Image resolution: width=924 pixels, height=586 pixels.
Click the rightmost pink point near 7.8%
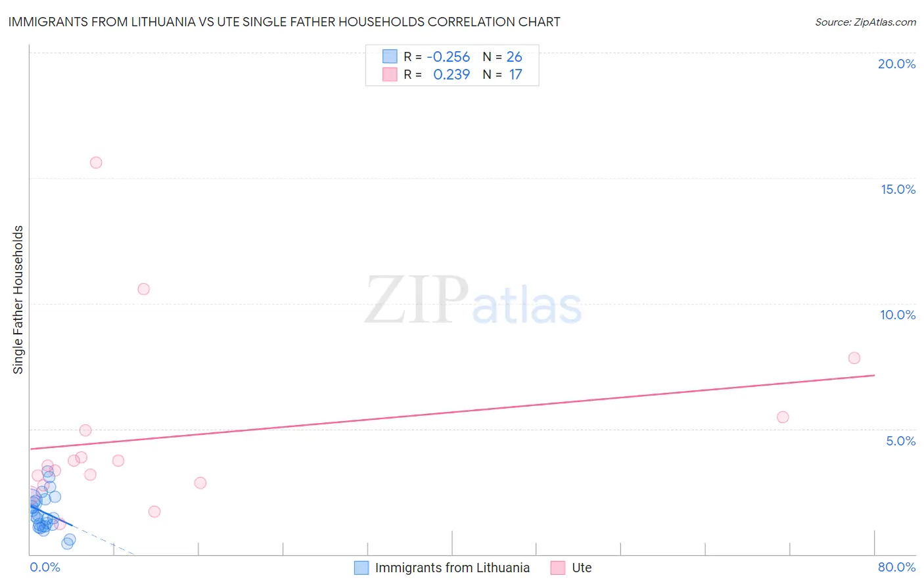854,358
